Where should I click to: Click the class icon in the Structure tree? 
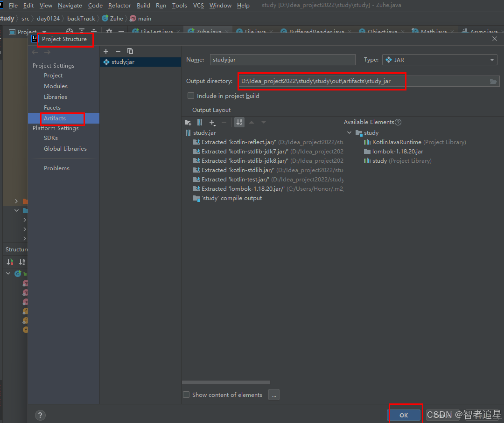point(18,274)
